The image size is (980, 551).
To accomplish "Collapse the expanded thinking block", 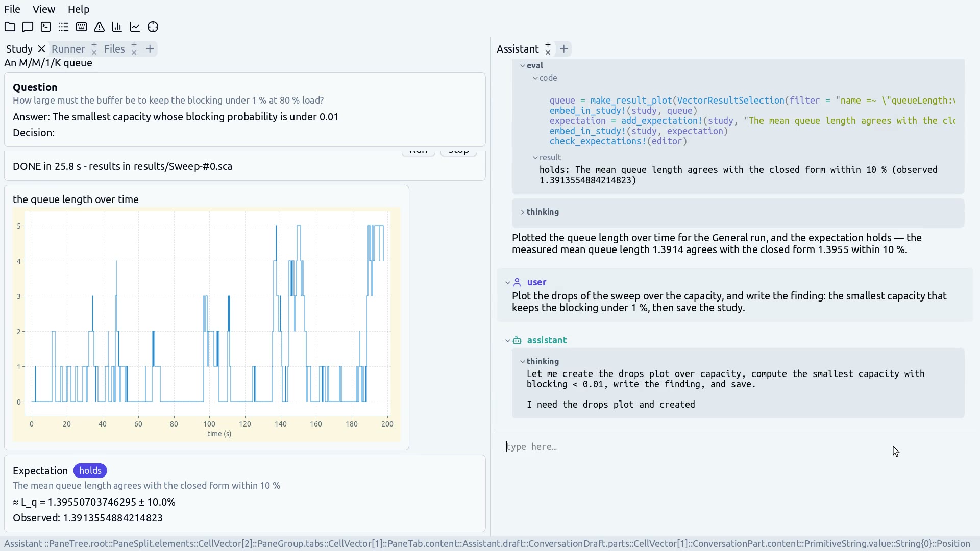I will coord(523,362).
